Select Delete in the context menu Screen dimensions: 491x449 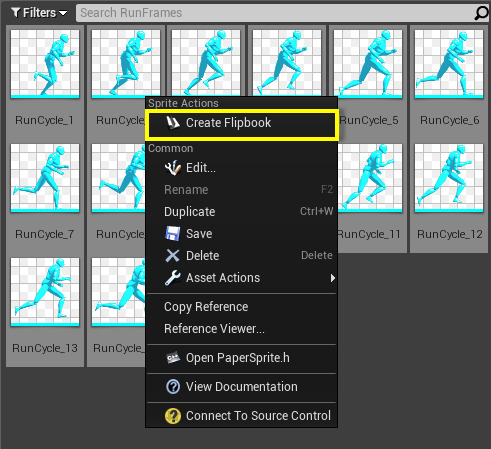point(242,256)
